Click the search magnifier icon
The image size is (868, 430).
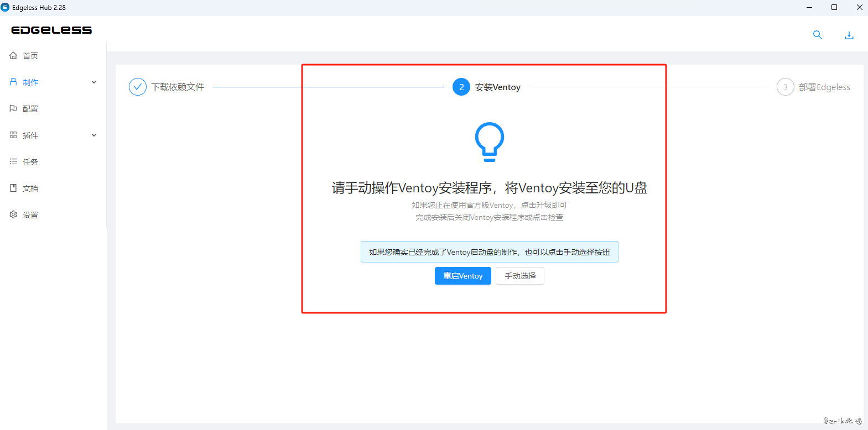[x=817, y=35]
